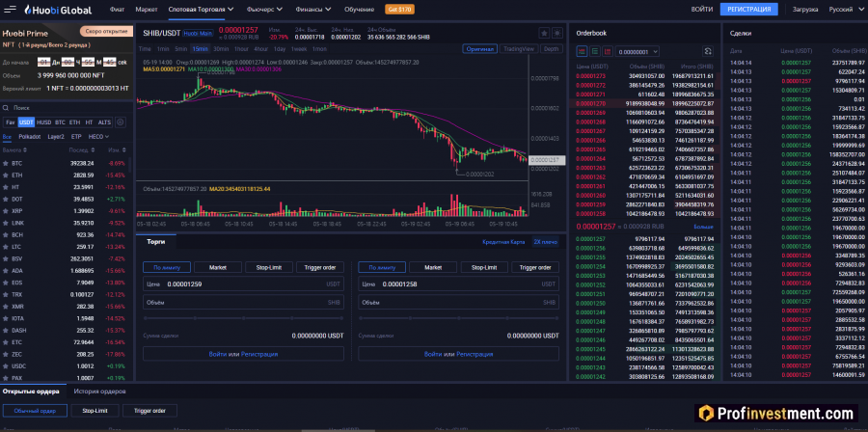Click the РЕГИСТРАЦИЯ button
This screenshot has width=868, height=432.
(749, 10)
